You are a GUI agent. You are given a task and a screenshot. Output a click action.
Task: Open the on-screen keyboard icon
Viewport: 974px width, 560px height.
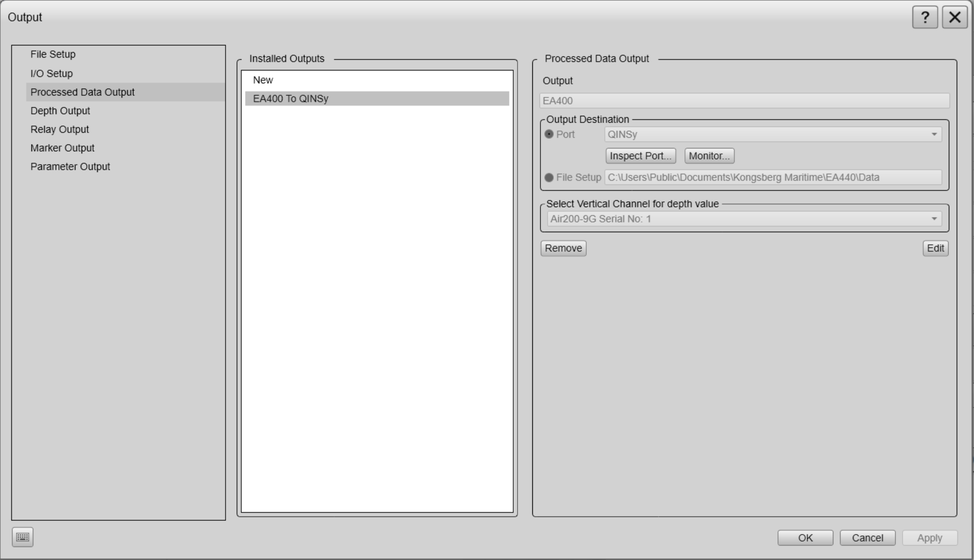22,537
